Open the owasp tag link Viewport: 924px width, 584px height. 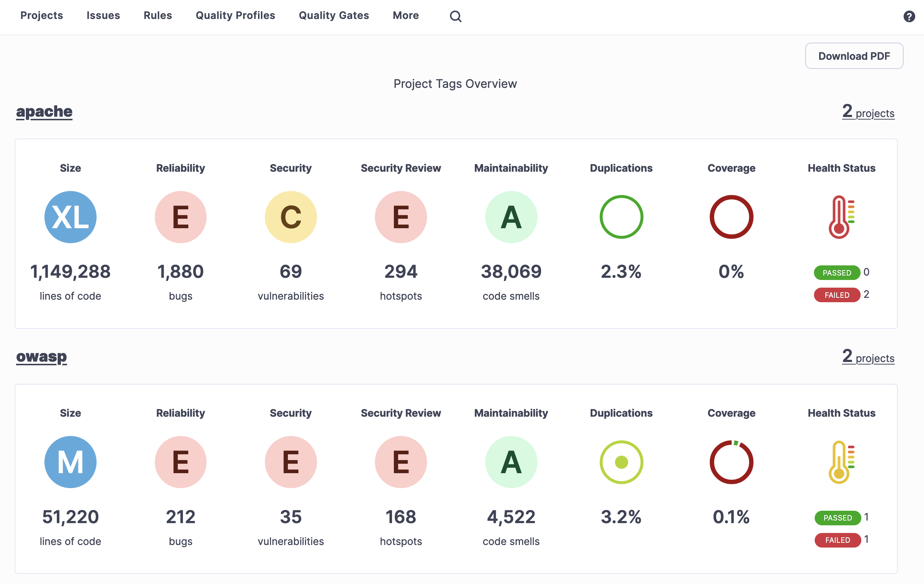[x=42, y=356]
